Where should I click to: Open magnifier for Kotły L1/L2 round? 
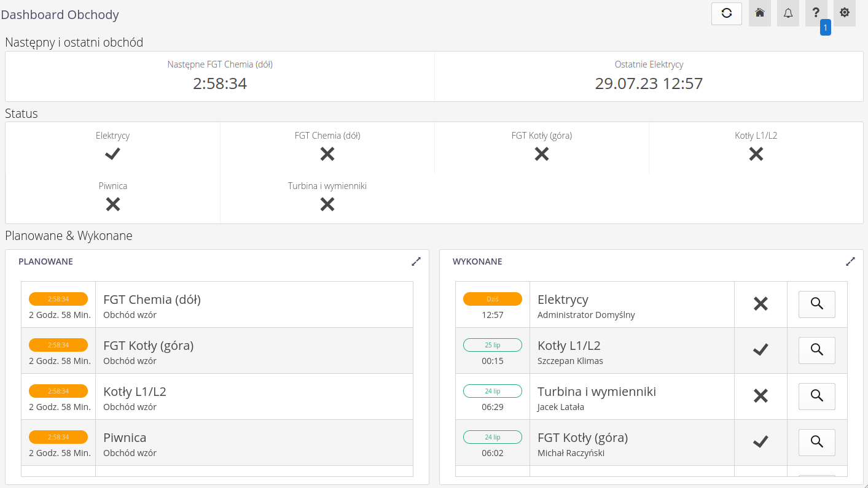pyautogui.click(x=816, y=350)
